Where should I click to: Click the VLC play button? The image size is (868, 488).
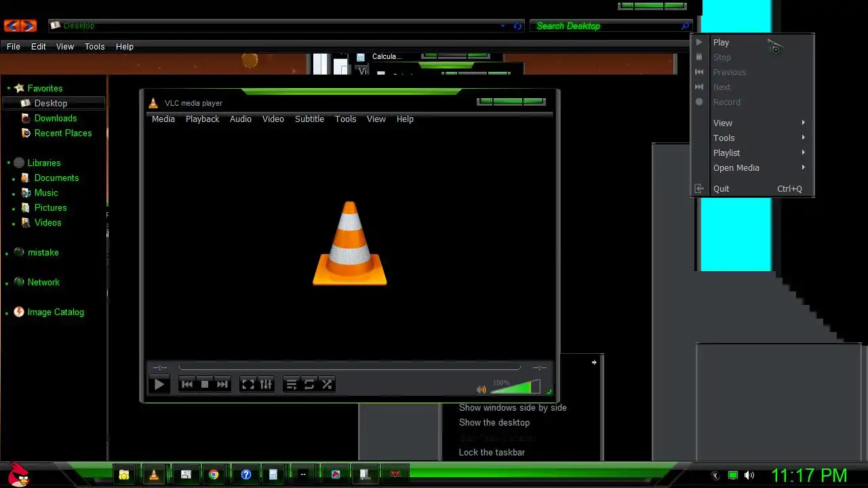tap(159, 384)
